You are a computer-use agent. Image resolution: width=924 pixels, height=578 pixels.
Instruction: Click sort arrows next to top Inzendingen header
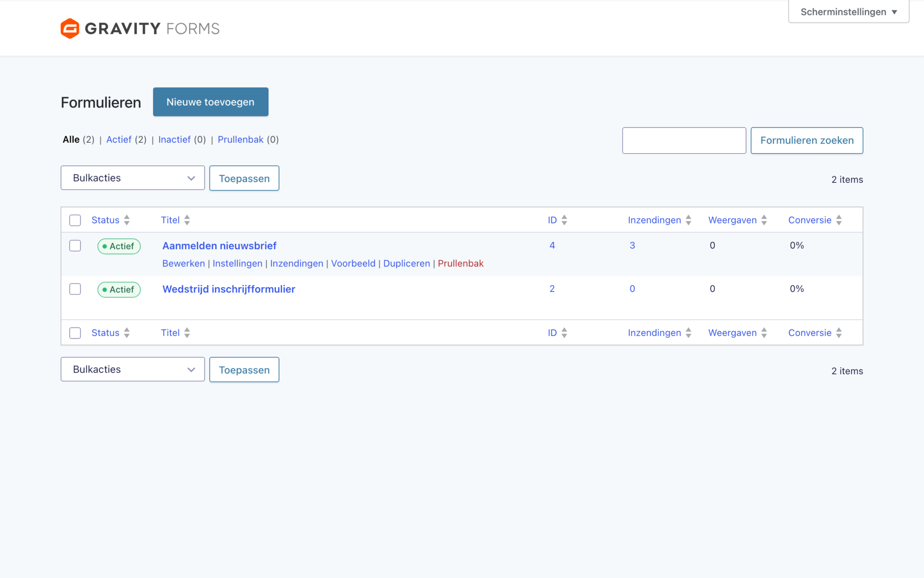click(x=688, y=220)
